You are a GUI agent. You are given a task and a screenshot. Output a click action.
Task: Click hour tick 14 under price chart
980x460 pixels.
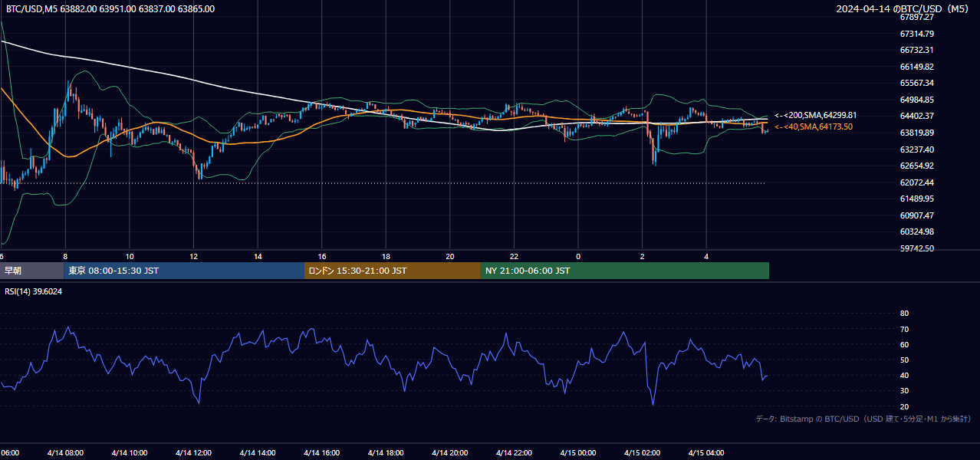258,256
